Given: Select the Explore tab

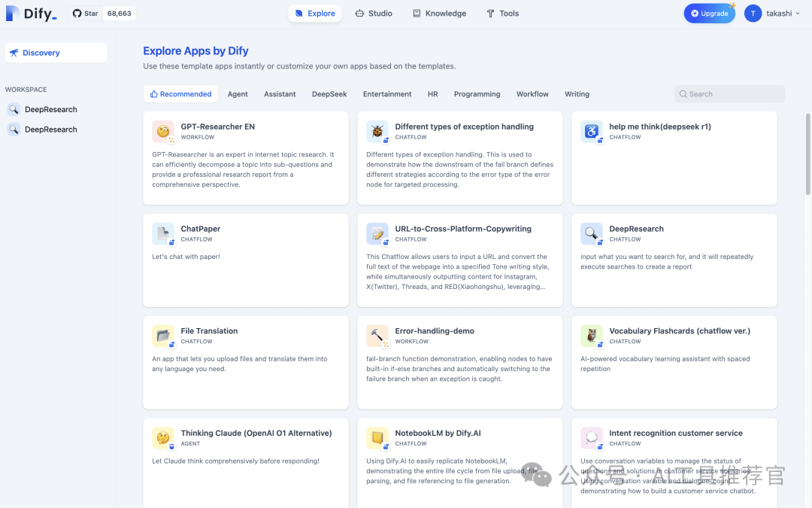Looking at the screenshot, I should click(x=315, y=14).
